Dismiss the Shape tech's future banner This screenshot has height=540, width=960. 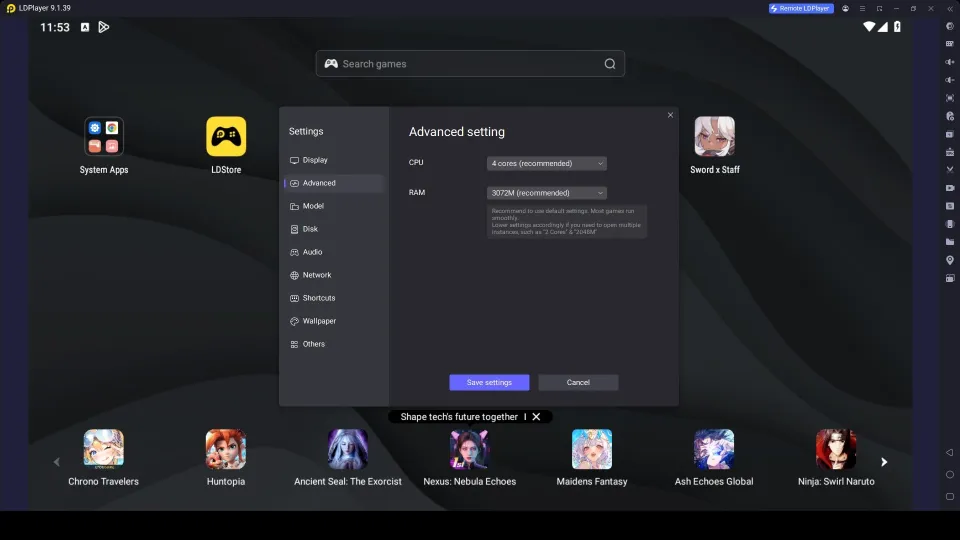click(x=536, y=416)
